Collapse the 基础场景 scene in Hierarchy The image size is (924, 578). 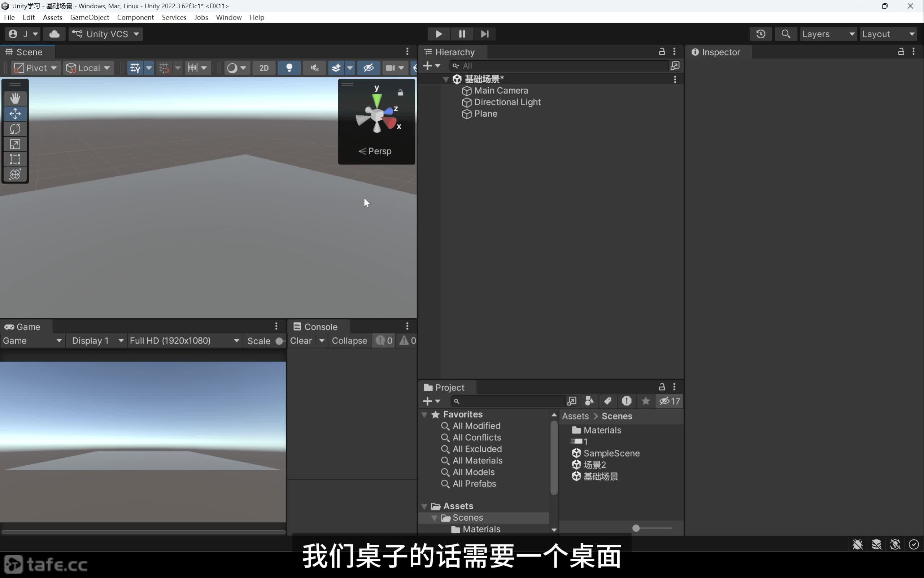[446, 79]
